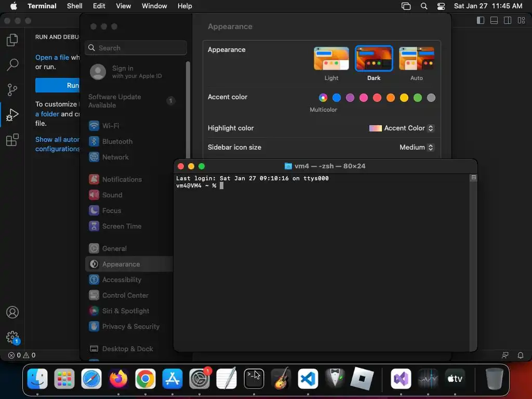Viewport: 532px width, 399px height.
Task: Click the Terminal scroll marker icon
Action: pos(474,178)
